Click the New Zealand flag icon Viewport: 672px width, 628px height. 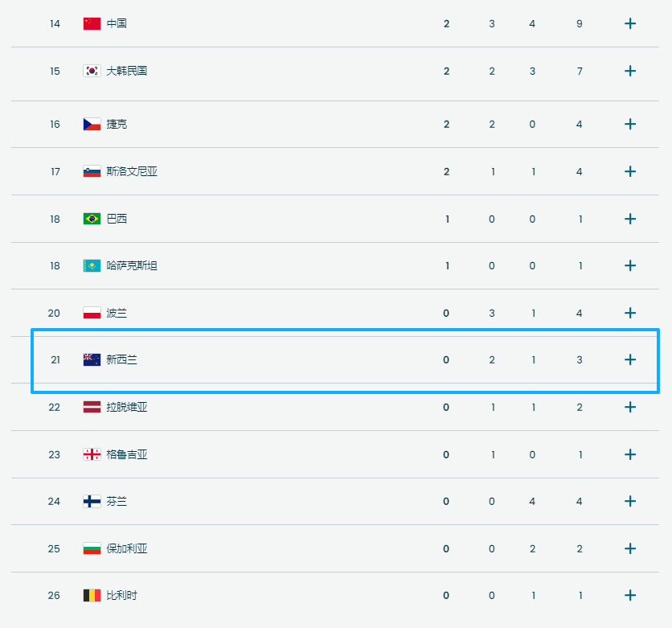click(x=92, y=359)
